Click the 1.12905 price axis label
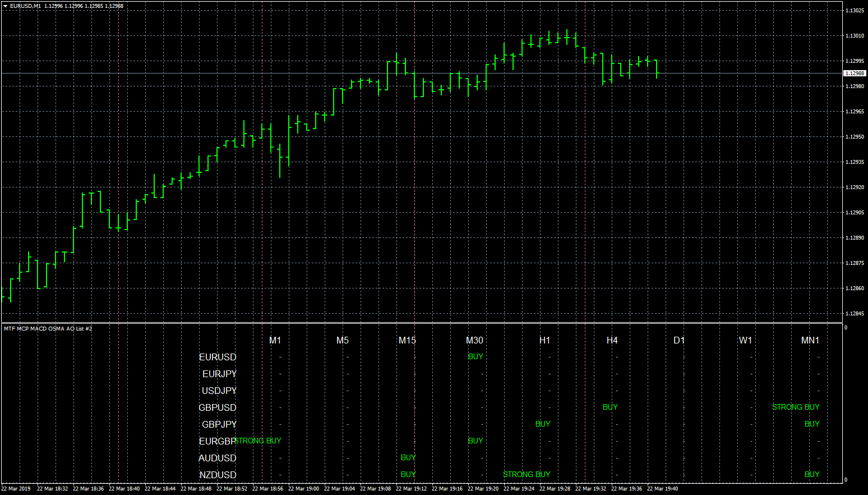 [855, 213]
